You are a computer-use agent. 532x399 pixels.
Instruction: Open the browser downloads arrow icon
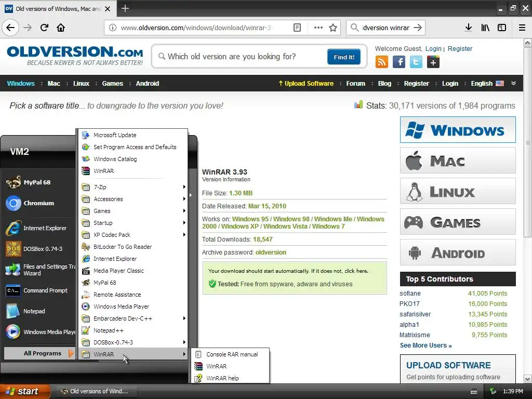[x=468, y=28]
